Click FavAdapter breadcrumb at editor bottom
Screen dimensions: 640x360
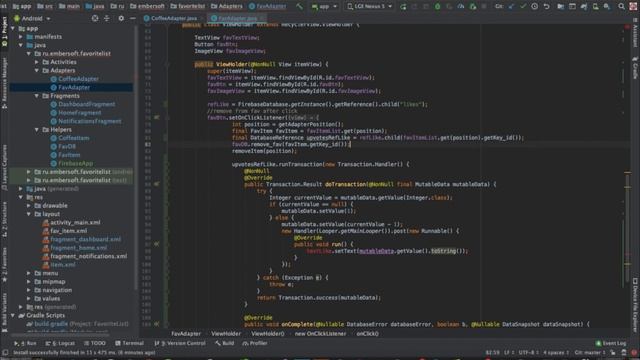(x=186, y=334)
